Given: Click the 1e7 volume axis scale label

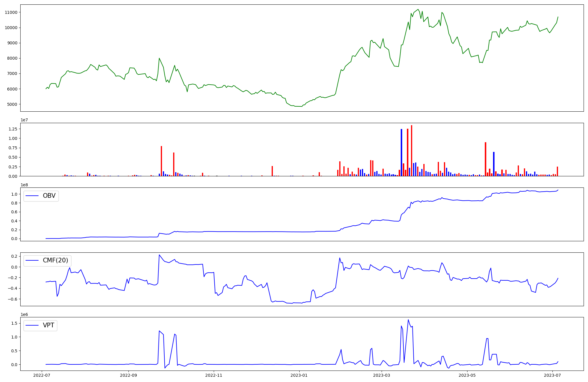Looking at the screenshot, I should [x=24, y=120].
